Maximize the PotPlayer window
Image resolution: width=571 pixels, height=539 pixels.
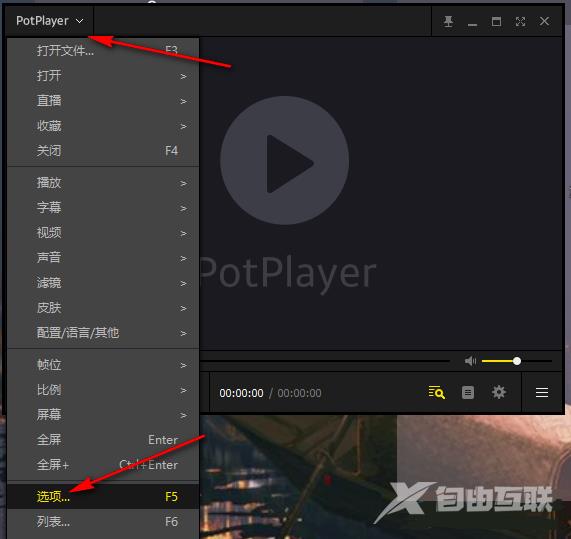tap(496, 21)
